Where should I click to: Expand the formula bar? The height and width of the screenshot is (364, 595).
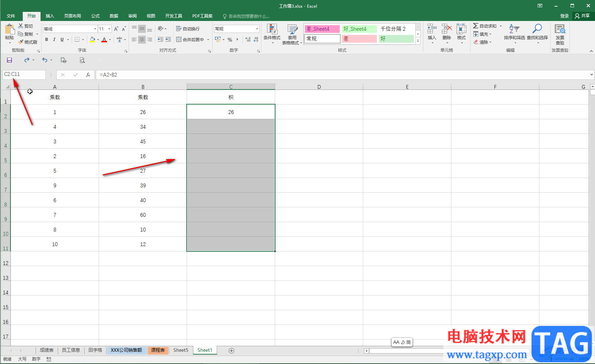point(592,74)
